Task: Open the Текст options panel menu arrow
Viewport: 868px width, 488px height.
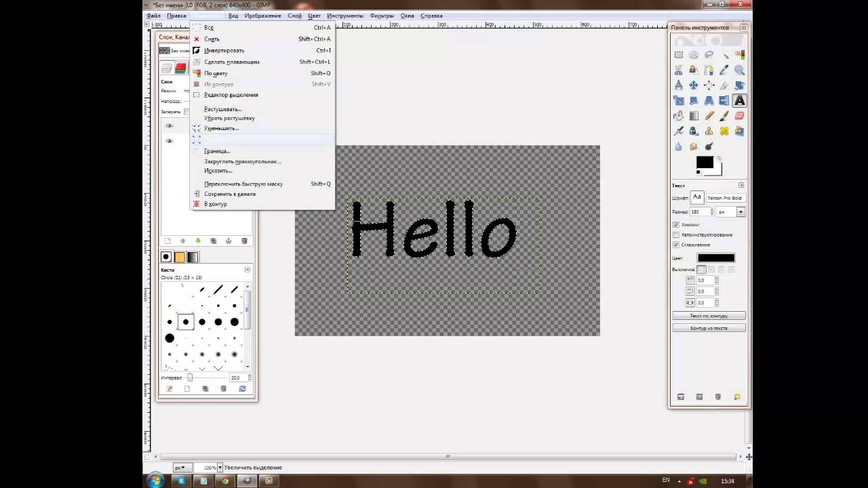Action: click(741, 185)
